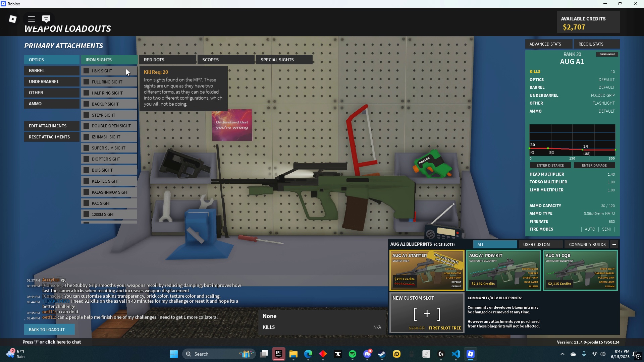Open the Recoil Stats tab
The height and width of the screenshot is (362, 644).
(x=596, y=44)
